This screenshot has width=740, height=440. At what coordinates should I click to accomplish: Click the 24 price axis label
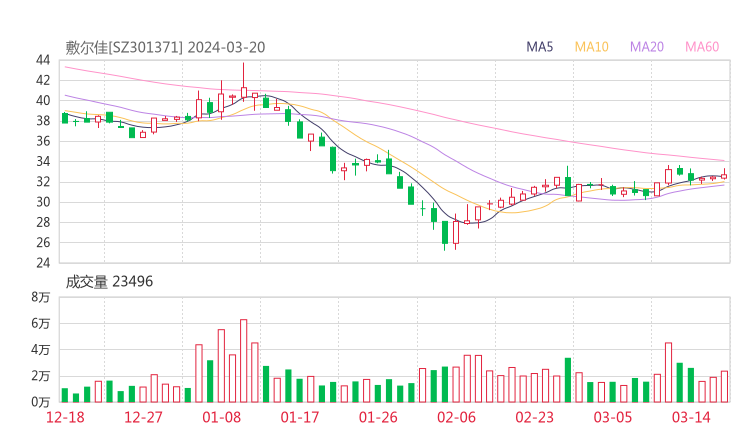(x=43, y=262)
